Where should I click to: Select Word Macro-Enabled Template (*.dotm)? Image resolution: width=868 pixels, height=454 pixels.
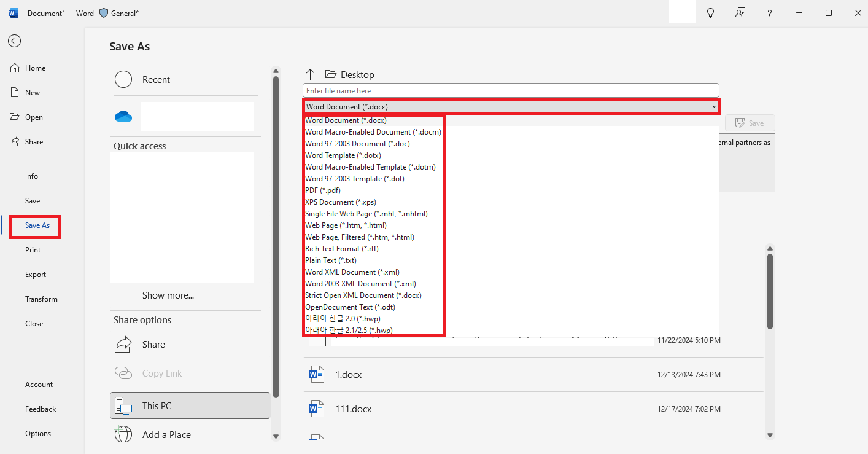point(370,167)
